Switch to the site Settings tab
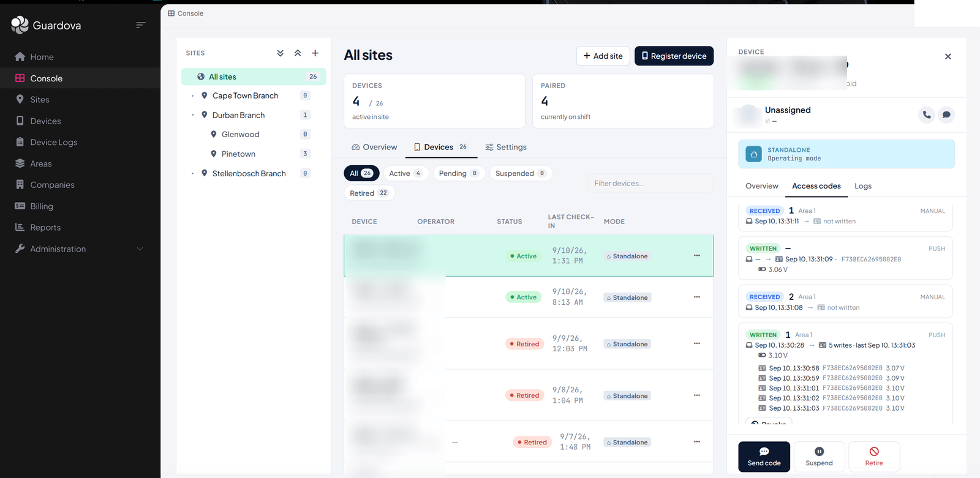This screenshot has width=980, height=478. coord(506,147)
